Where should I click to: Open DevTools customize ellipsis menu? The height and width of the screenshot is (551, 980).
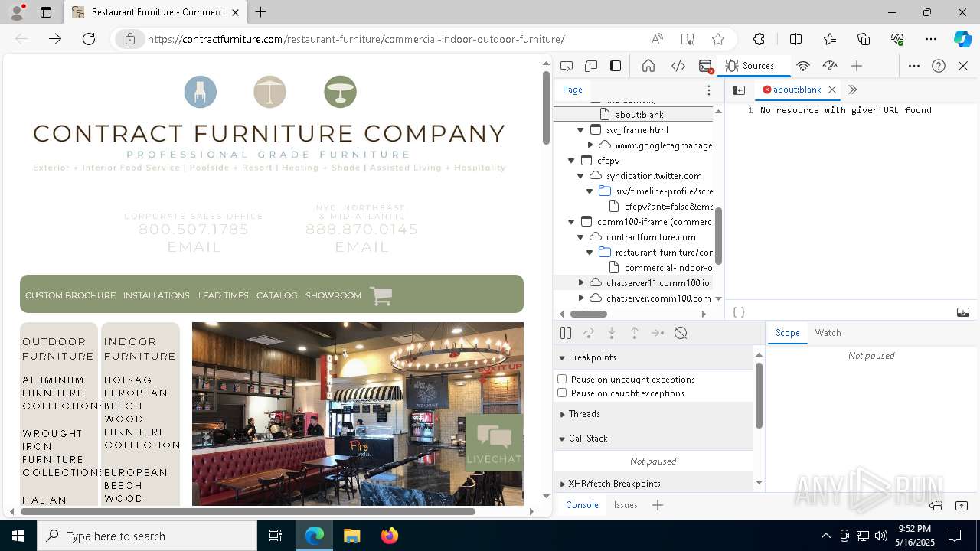coord(914,66)
